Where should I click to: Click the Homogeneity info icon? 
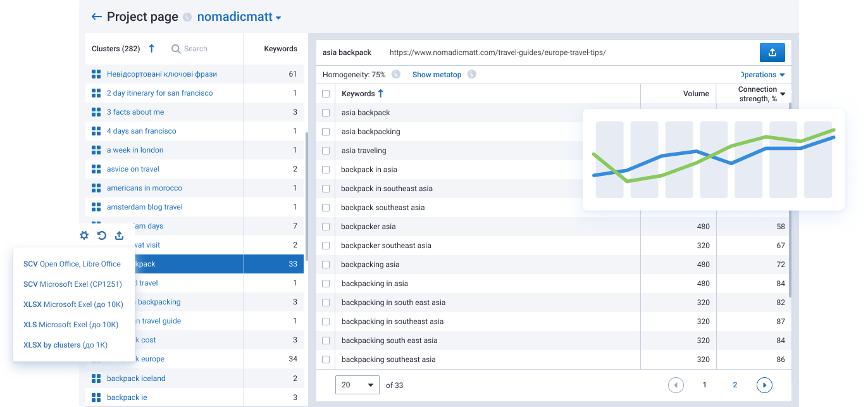point(396,75)
